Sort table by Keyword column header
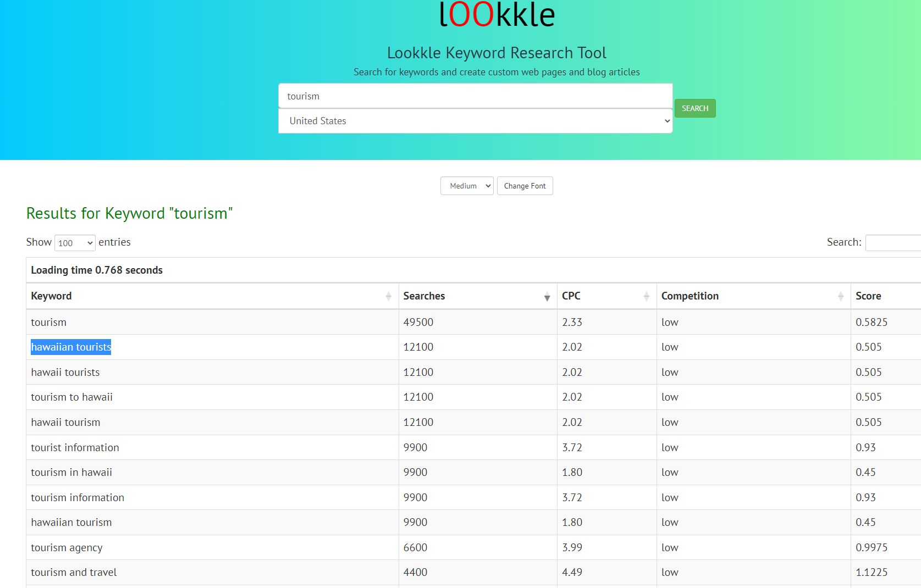 [212, 296]
